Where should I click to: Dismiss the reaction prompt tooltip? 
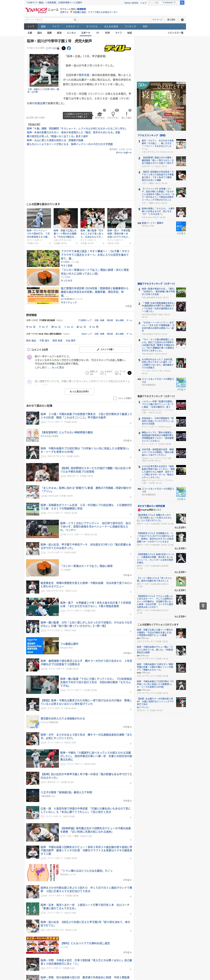(x=91, y=114)
